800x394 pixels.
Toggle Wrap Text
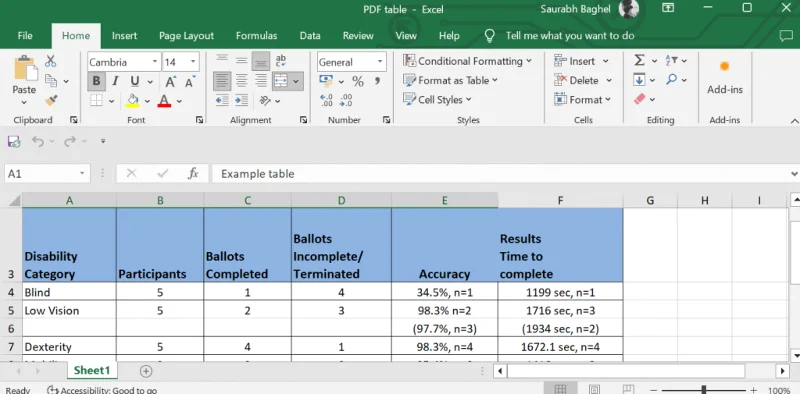[x=281, y=61]
